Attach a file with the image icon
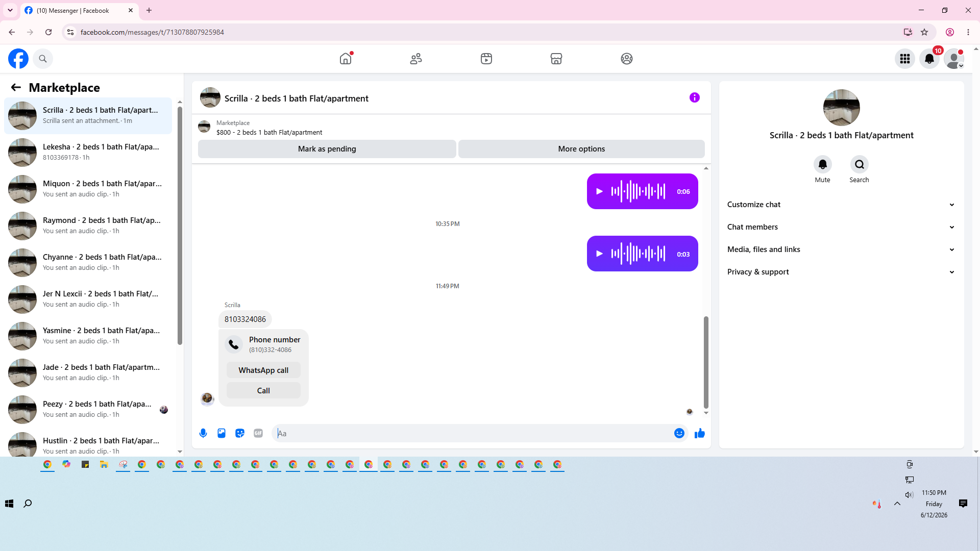The height and width of the screenshot is (551, 980). [222, 433]
